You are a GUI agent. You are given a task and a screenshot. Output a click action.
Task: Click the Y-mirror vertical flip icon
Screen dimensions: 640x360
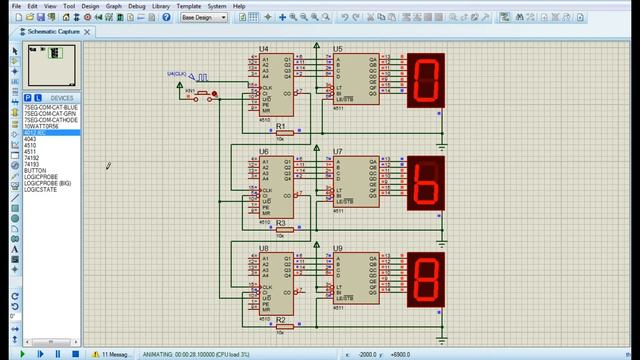[15, 339]
